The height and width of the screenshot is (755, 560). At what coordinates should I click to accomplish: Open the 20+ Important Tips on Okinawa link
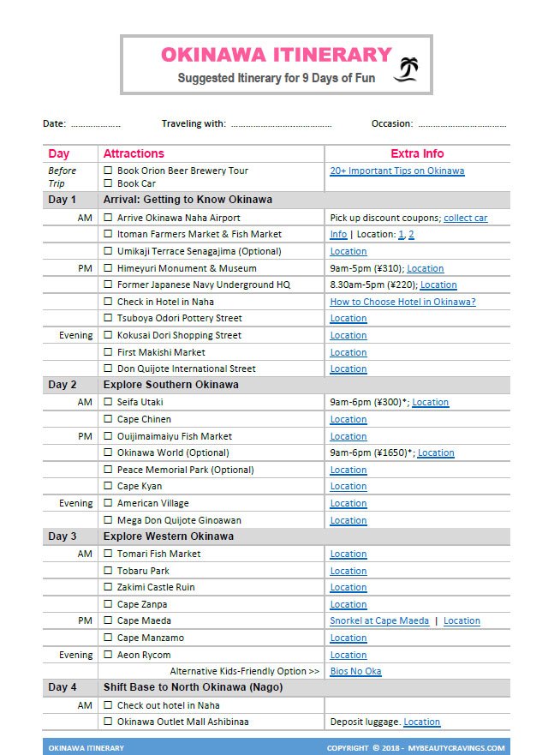396,171
